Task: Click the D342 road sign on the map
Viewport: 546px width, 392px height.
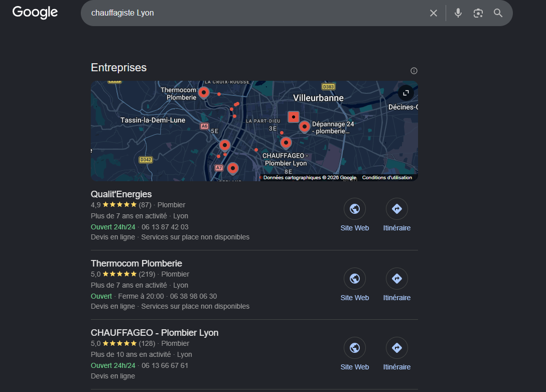Action: pos(146,160)
